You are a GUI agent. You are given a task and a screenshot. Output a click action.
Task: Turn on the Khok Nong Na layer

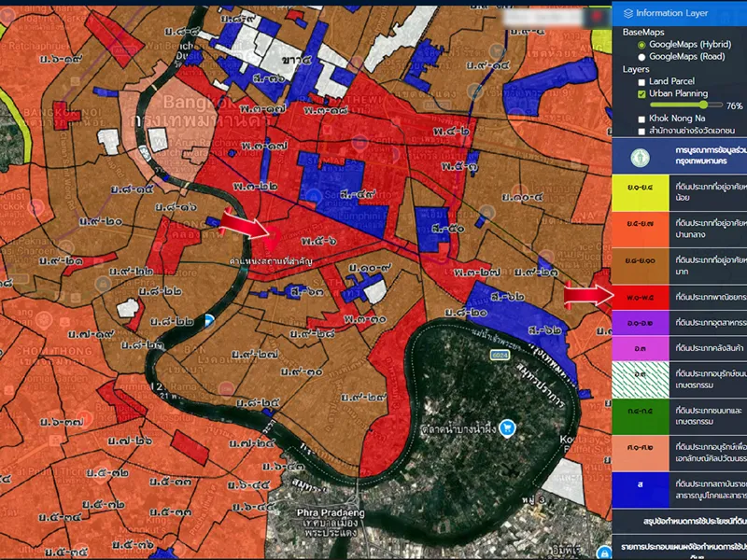[x=641, y=119]
